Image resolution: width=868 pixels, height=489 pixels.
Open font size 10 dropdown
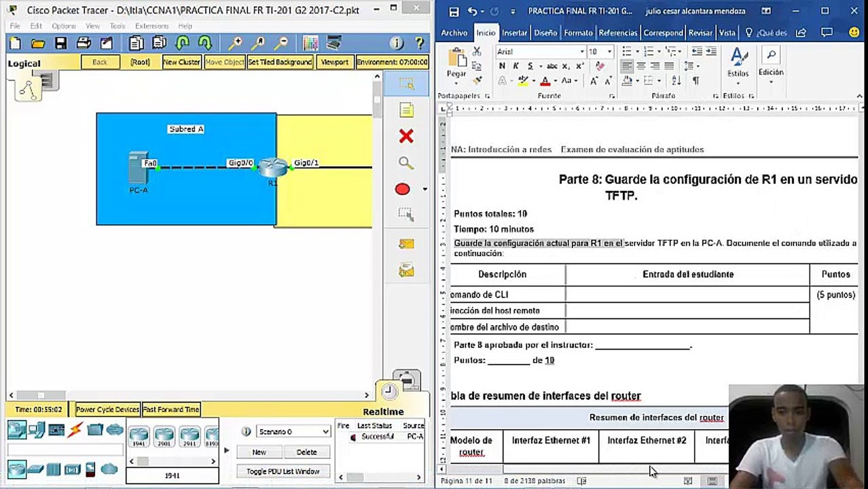pos(609,52)
